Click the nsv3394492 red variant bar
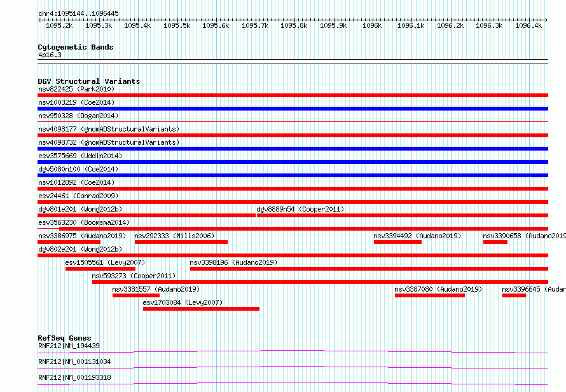The width and height of the screenshot is (566, 392). pyautogui.click(x=397, y=242)
